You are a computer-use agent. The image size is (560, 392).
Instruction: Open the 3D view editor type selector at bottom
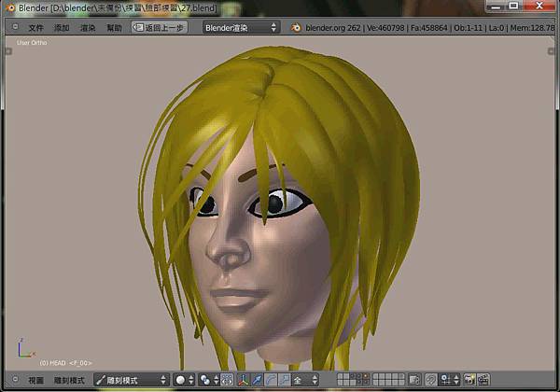pyautogui.click(x=15, y=379)
